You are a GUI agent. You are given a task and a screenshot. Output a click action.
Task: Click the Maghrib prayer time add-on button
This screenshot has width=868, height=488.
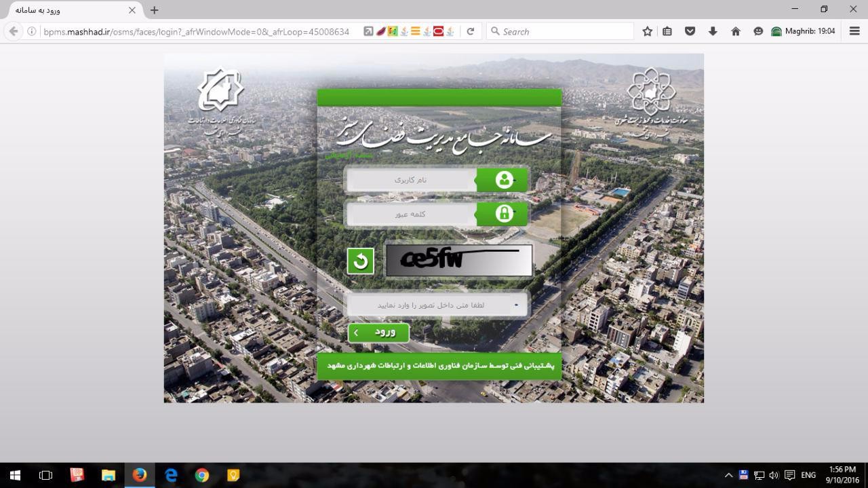pyautogui.click(x=803, y=31)
